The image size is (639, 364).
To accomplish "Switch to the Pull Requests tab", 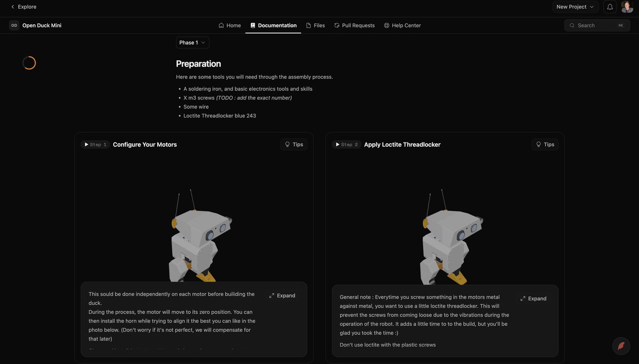I will click(354, 25).
